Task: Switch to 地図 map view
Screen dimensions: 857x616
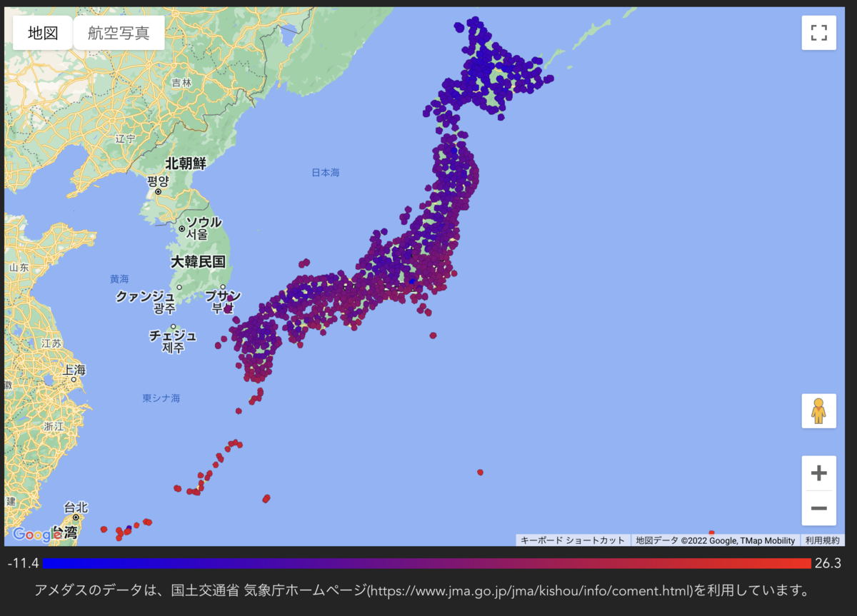Action: (43, 33)
